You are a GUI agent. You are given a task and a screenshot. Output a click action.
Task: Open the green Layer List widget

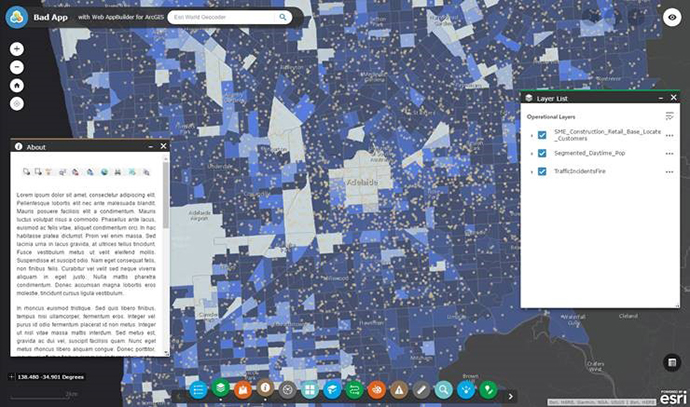coord(220,388)
